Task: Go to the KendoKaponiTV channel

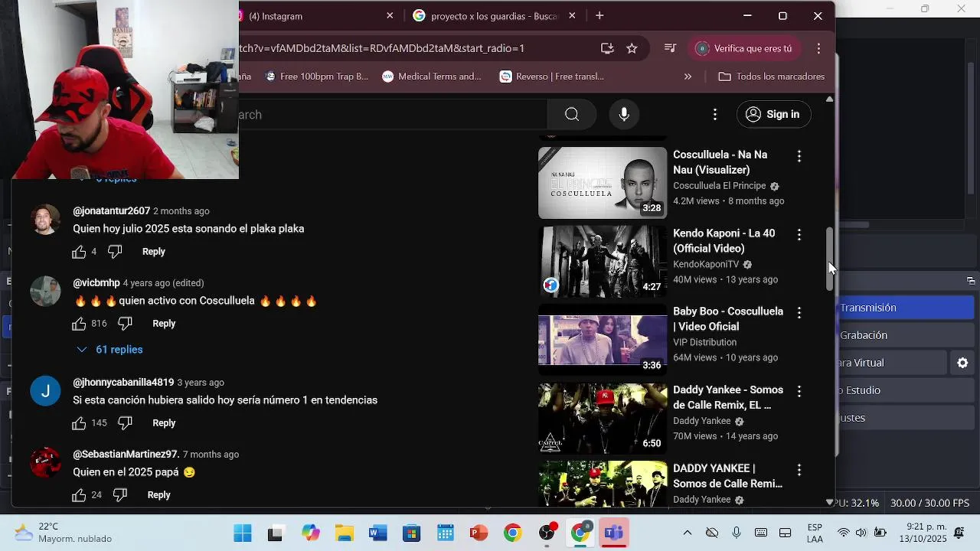Action: coord(706,264)
